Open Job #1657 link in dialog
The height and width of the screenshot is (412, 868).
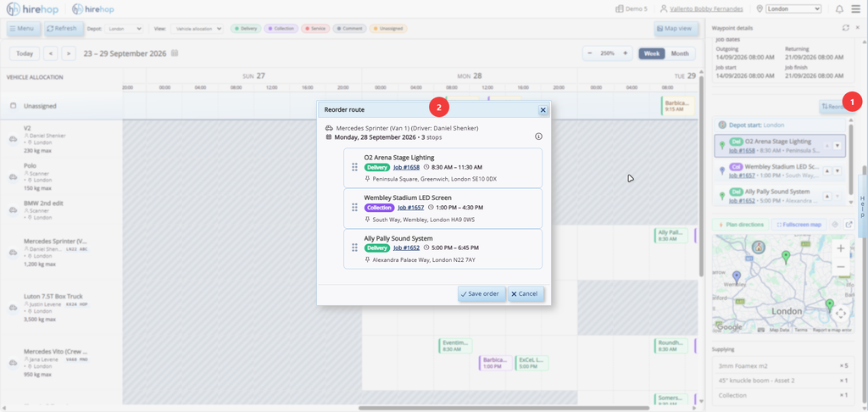coord(411,208)
